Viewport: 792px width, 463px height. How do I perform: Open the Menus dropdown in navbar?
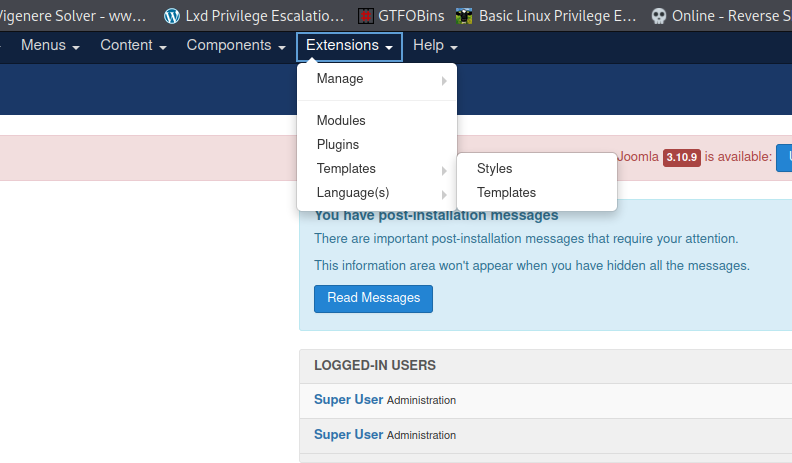point(50,46)
